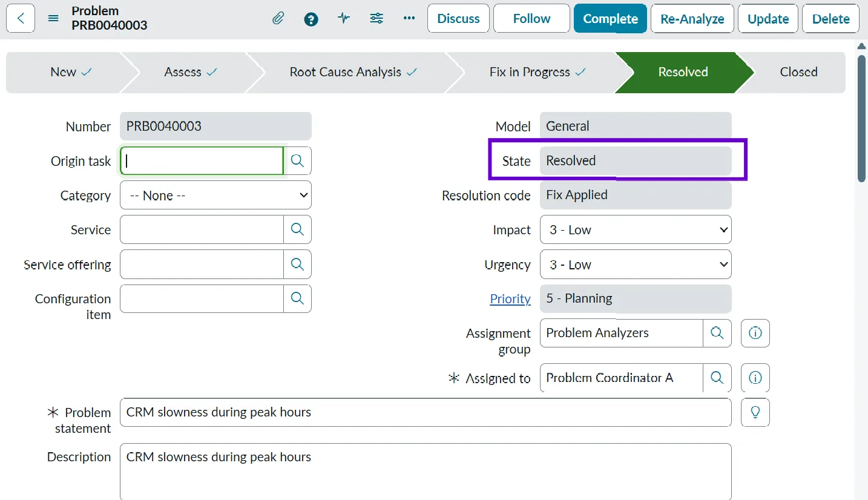
Task: Click the Origin task lookup magnifier
Action: pyautogui.click(x=297, y=160)
